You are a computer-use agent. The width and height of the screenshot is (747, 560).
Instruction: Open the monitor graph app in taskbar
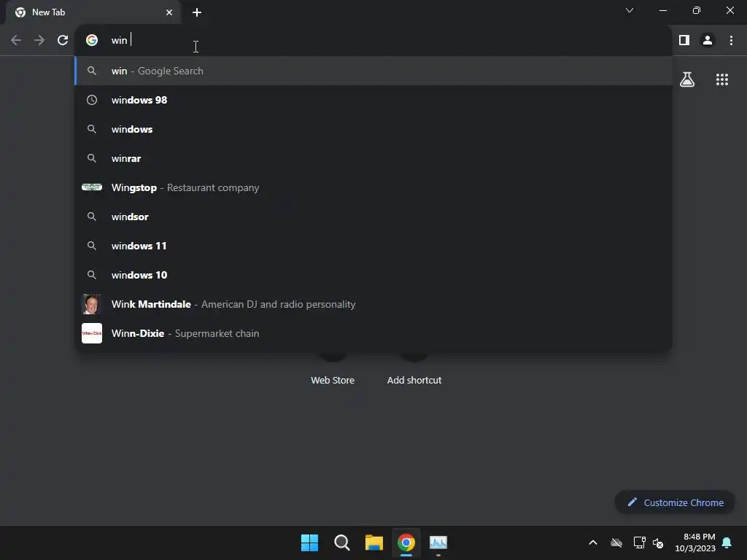(x=438, y=542)
